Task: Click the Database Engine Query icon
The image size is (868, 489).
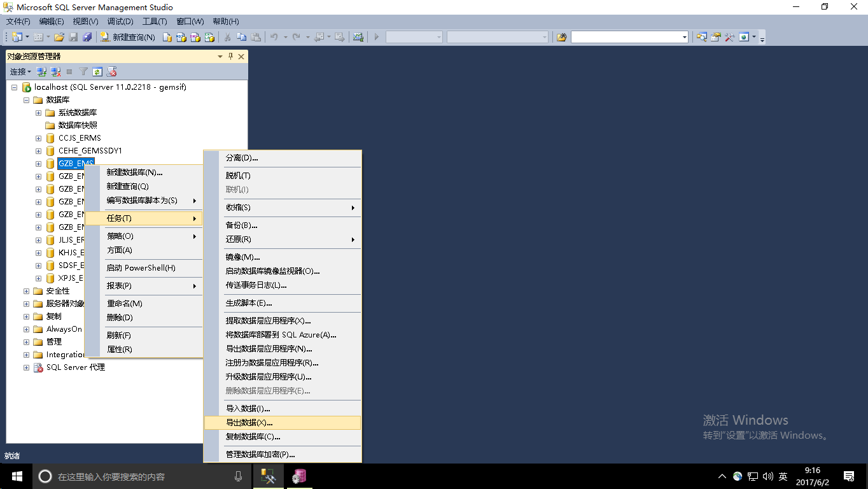Action: point(167,37)
